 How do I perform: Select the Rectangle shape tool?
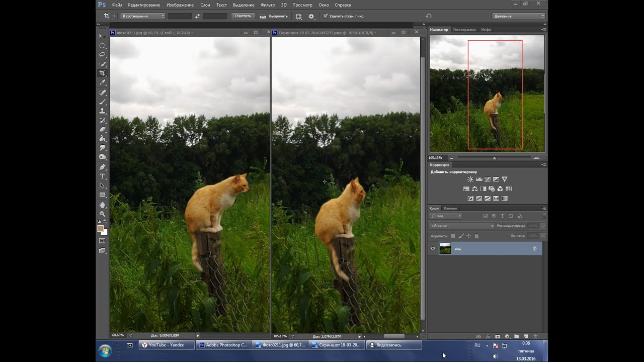[102, 195]
